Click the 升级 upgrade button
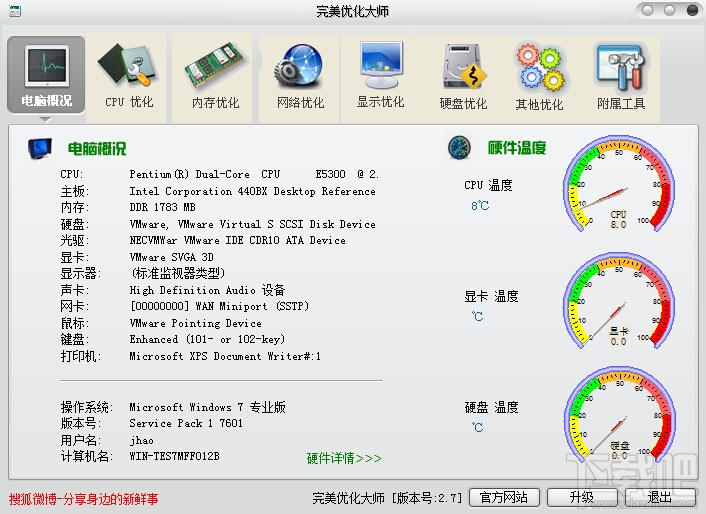The height and width of the screenshot is (514, 706). tap(582, 497)
